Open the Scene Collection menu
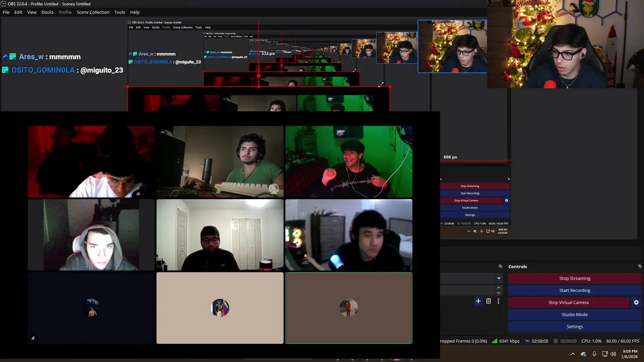 [93, 12]
